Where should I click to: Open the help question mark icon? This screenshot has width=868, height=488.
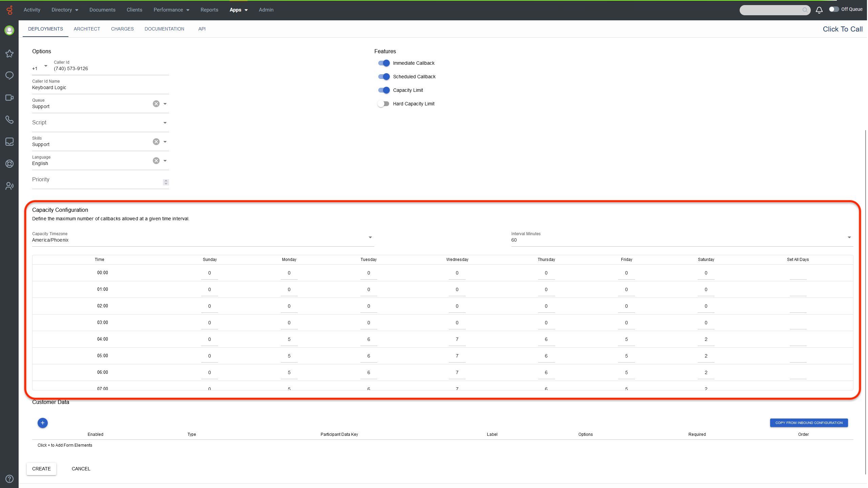click(x=9, y=479)
